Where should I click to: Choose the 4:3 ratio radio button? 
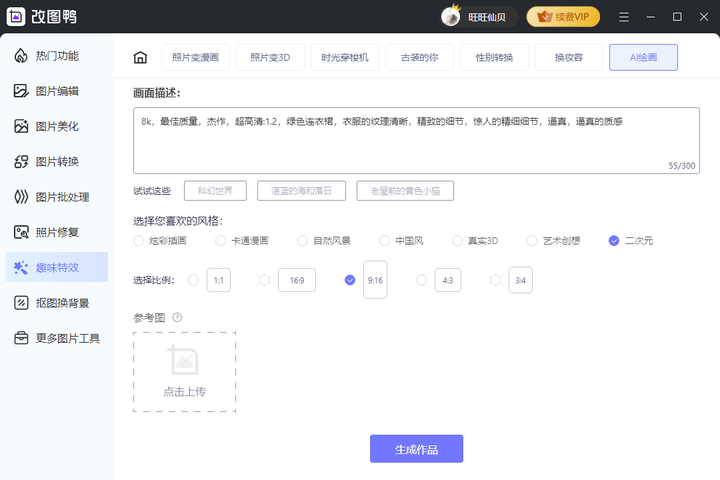(421, 280)
